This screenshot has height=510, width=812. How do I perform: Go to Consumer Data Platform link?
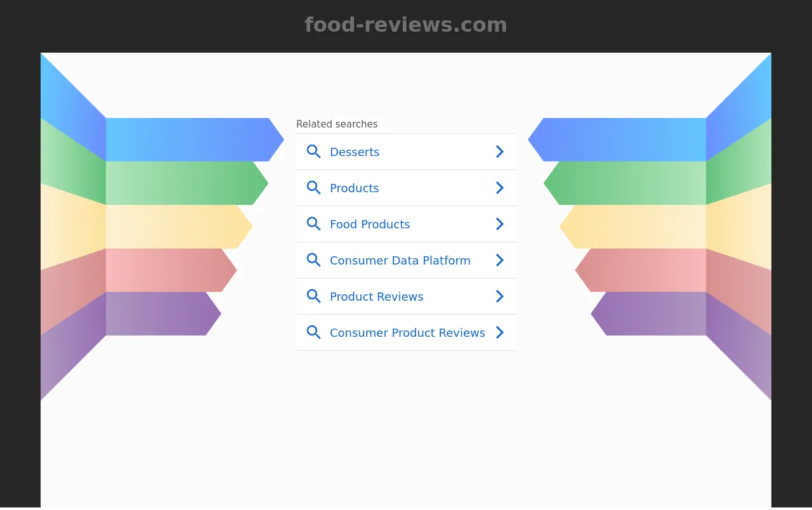pyautogui.click(x=400, y=261)
